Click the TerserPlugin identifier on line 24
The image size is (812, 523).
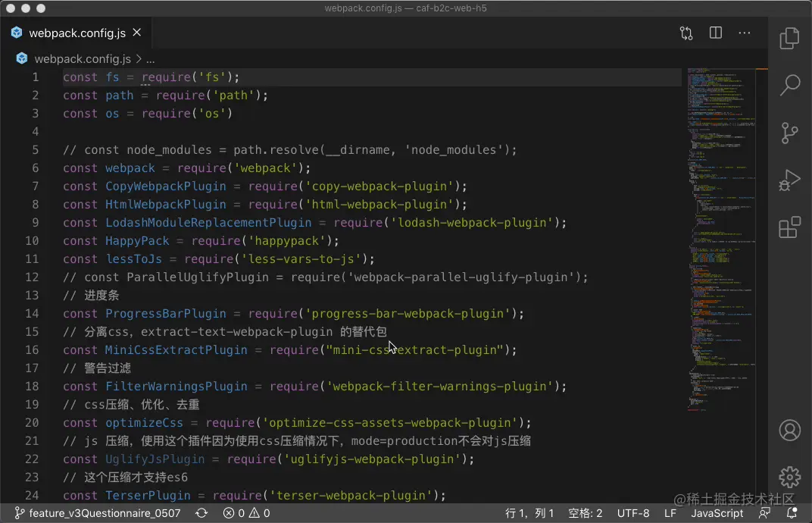click(148, 496)
